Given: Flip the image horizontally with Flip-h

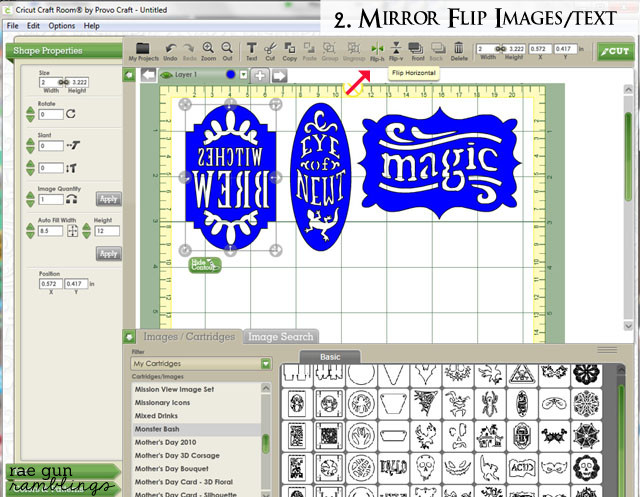Looking at the screenshot, I should tap(377, 49).
